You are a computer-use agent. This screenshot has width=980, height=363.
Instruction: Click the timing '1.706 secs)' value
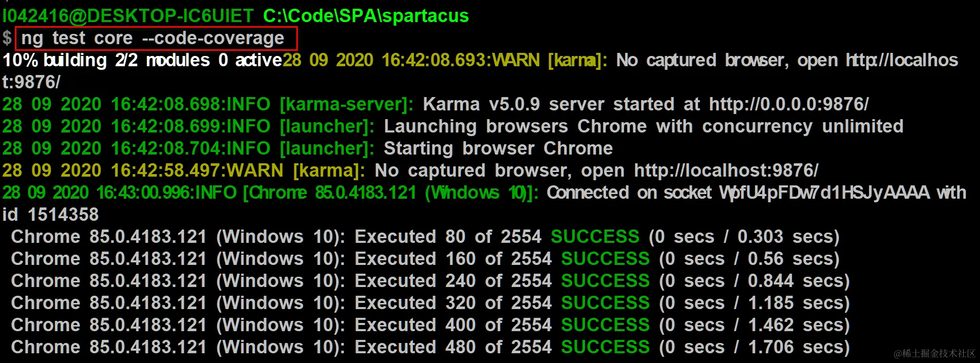point(799,347)
